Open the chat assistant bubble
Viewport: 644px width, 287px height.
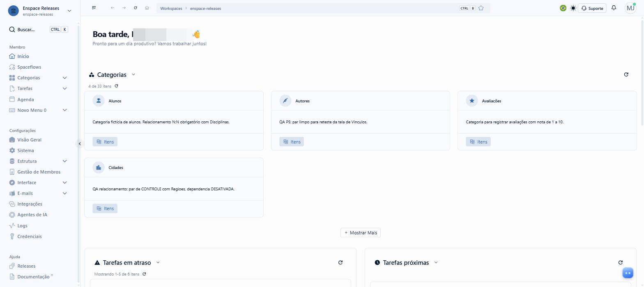(x=628, y=273)
